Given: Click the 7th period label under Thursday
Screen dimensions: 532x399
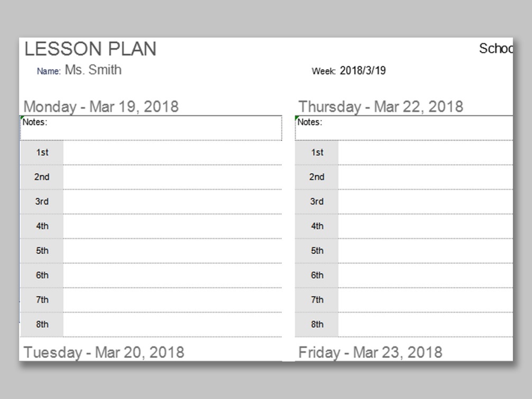Looking at the screenshot, I should [317, 300].
